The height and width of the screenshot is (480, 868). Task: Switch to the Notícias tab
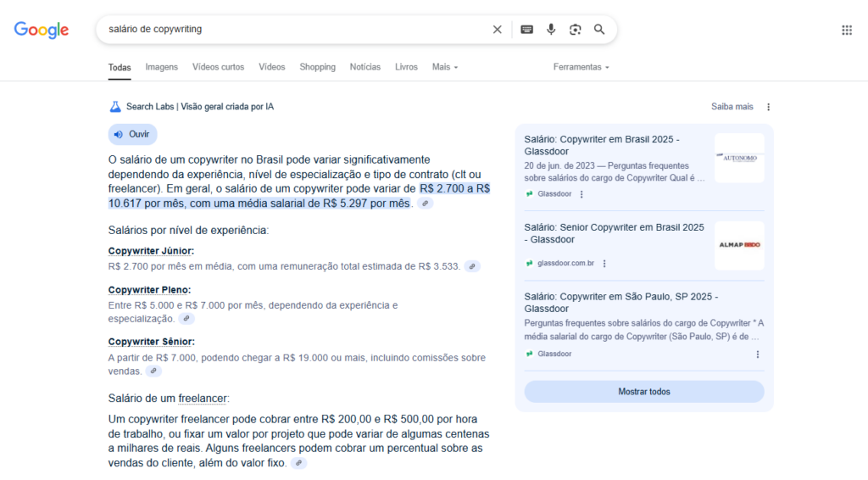[364, 67]
